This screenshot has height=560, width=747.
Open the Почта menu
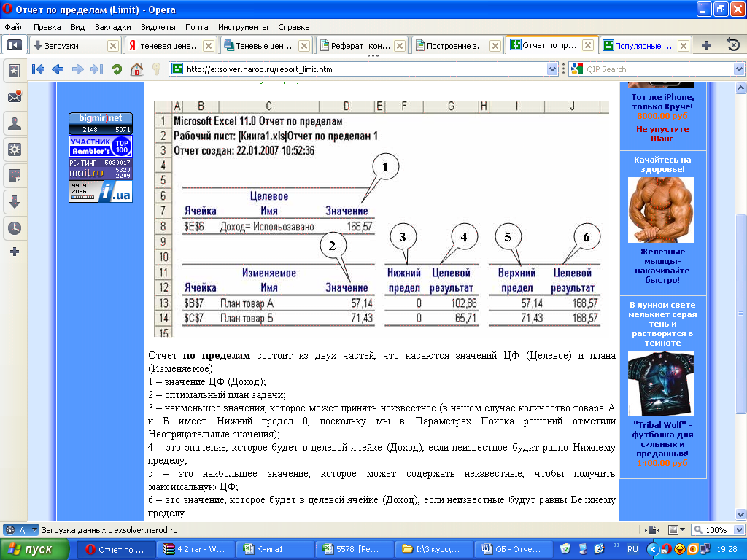[x=197, y=27]
